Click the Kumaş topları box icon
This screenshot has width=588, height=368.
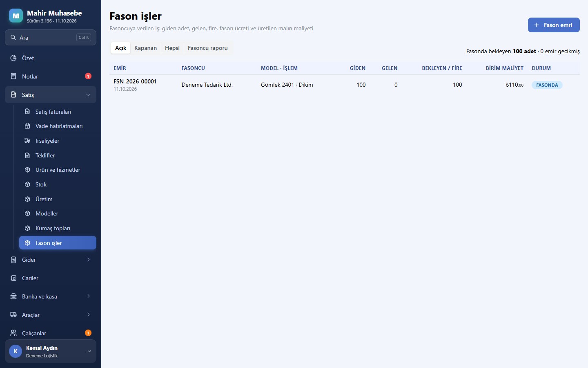(x=27, y=228)
